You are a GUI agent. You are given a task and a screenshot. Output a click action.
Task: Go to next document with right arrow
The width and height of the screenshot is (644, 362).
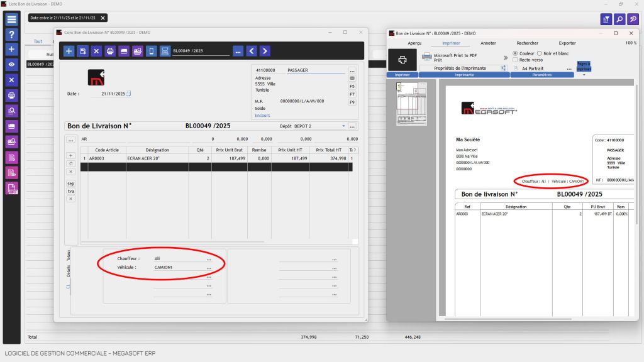pos(265,51)
